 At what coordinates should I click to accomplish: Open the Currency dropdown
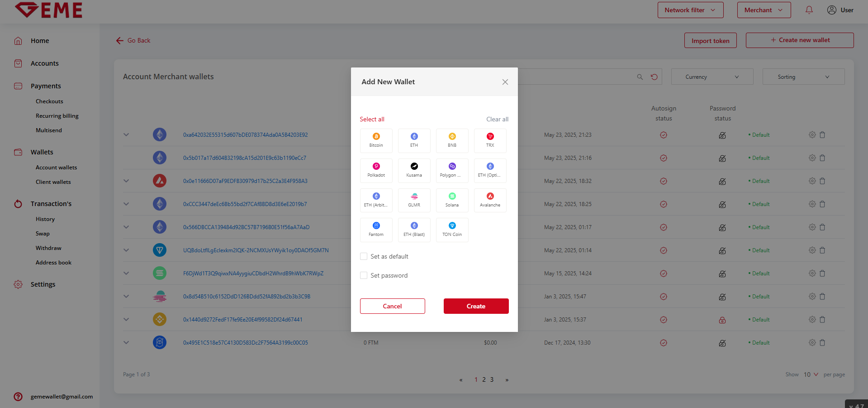pos(712,77)
